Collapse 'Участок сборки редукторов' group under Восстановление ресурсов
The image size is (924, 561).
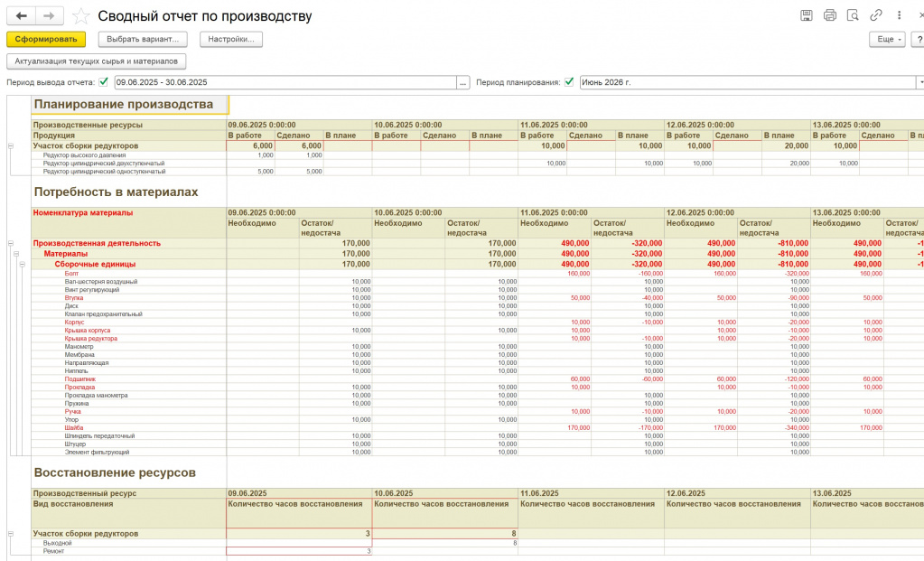pyautogui.click(x=11, y=533)
